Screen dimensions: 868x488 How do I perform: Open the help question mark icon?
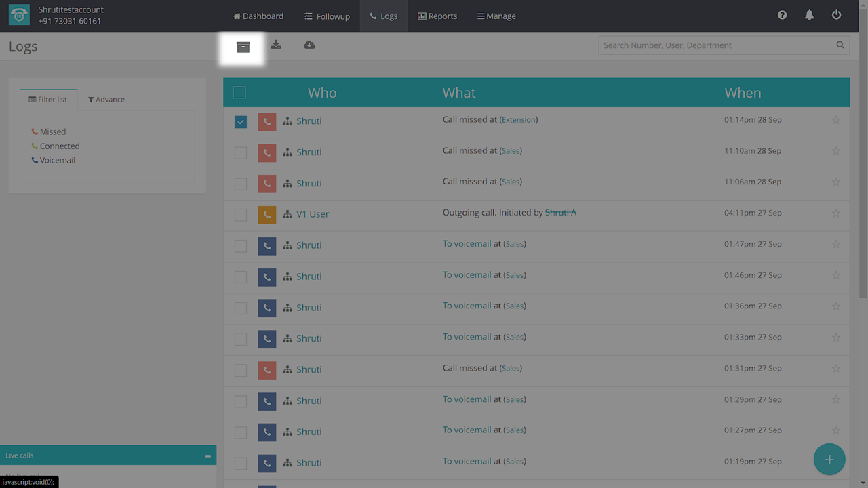tap(782, 15)
